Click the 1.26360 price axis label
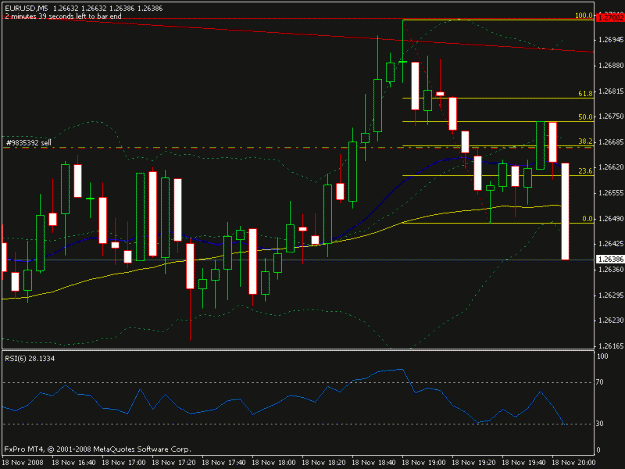The width and height of the screenshot is (625, 469). [x=611, y=270]
